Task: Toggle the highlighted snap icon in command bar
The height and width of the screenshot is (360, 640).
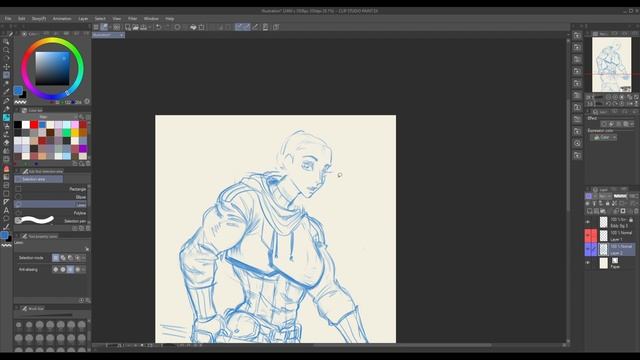Action: pyautogui.click(x=239, y=27)
